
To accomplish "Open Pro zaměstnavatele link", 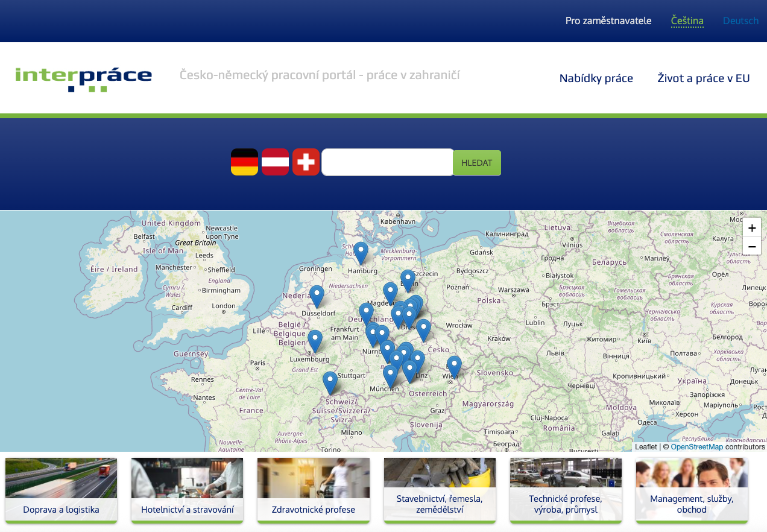I will pos(608,21).
